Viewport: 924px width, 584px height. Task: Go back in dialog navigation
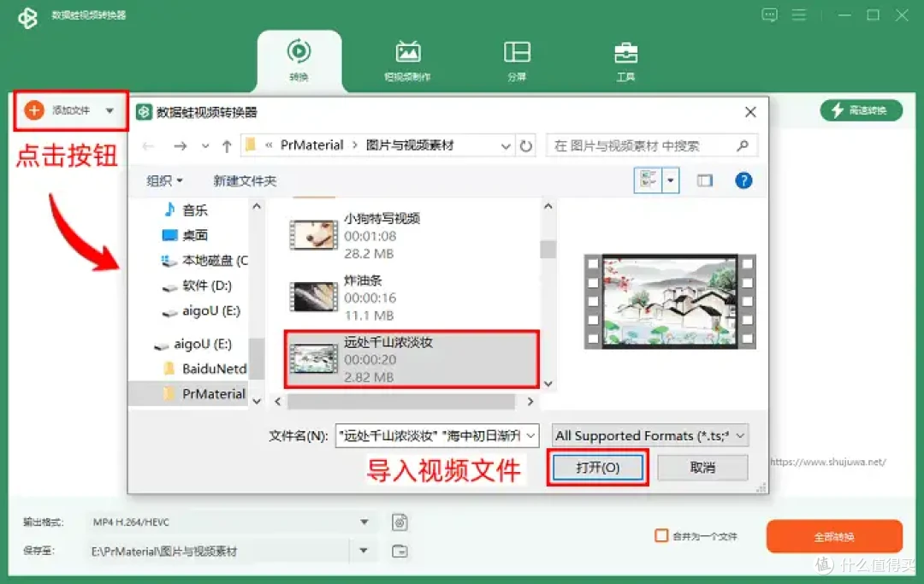point(148,145)
